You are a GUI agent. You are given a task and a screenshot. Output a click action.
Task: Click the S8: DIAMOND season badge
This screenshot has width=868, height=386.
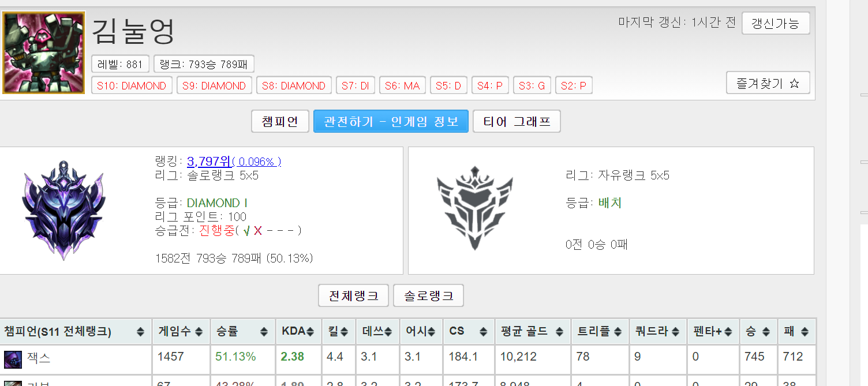[x=294, y=85]
